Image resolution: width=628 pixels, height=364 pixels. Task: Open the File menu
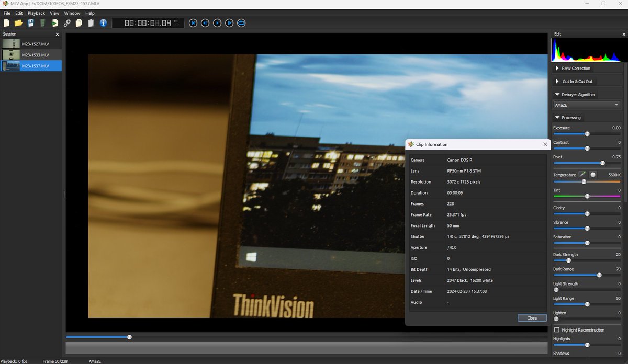coord(7,13)
